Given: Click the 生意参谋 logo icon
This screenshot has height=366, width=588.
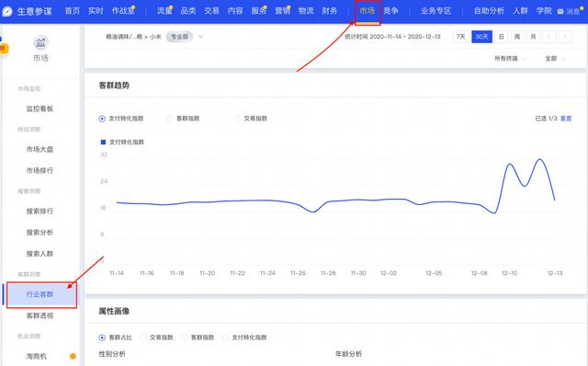Looking at the screenshot, I should (7, 11).
